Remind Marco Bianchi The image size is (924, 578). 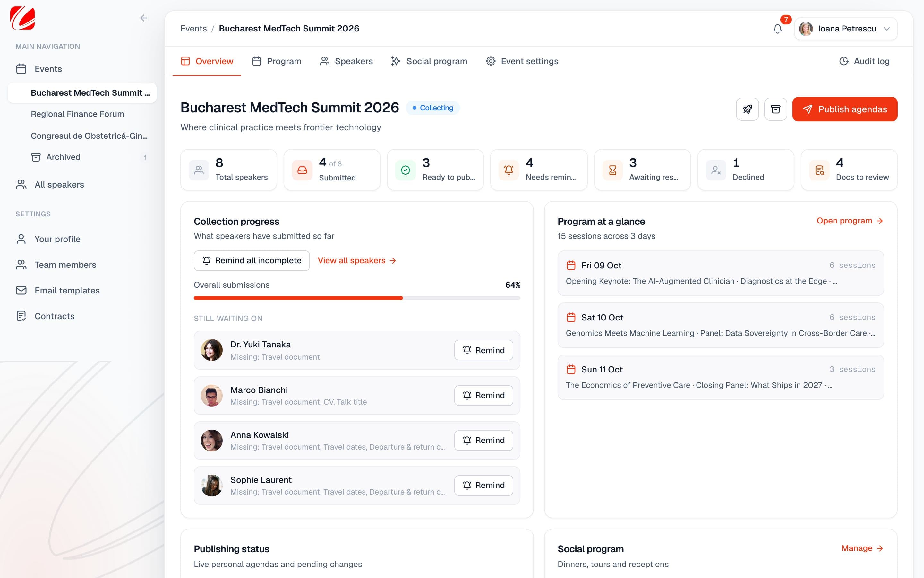point(483,395)
